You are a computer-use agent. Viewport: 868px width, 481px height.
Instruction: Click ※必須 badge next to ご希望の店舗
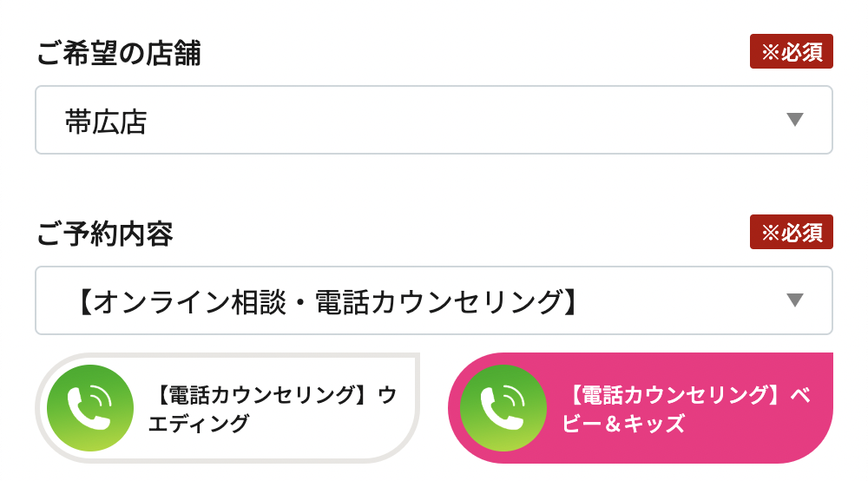[x=792, y=51]
